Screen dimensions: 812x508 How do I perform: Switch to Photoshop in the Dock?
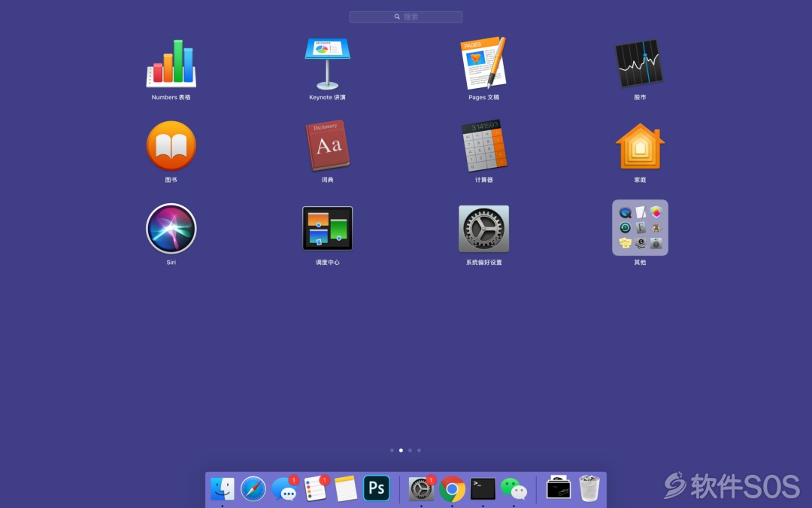pos(377,488)
